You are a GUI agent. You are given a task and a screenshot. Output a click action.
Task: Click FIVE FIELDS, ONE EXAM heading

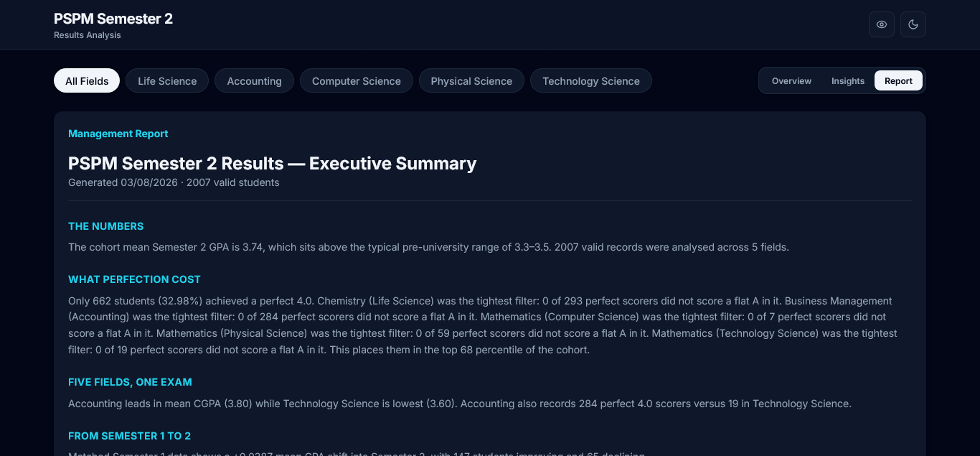pyautogui.click(x=130, y=382)
